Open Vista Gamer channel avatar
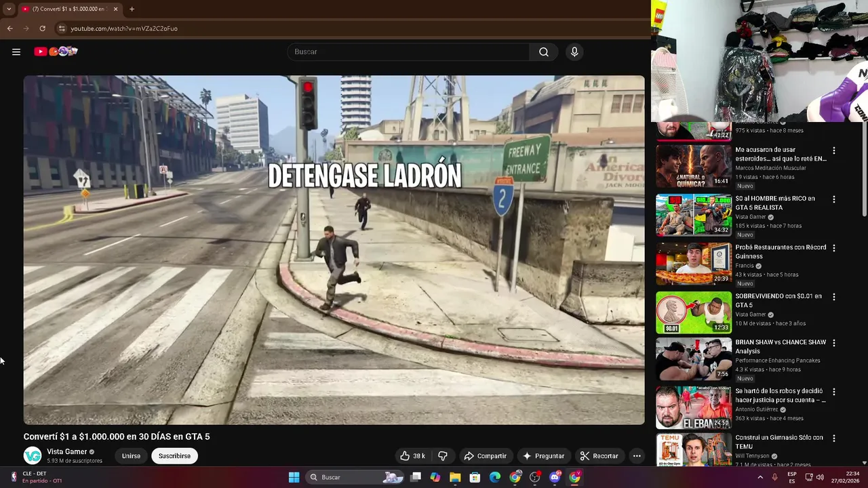This screenshot has height=488, width=868. click(x=33, y=456)
